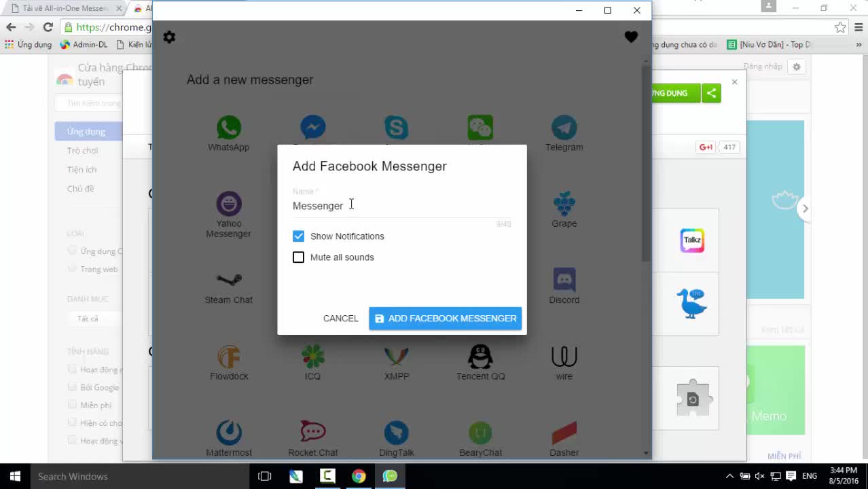The image size is (868, 489).
Task: Pick the Steam Chat icon
Action: click(x=228, y=280)
